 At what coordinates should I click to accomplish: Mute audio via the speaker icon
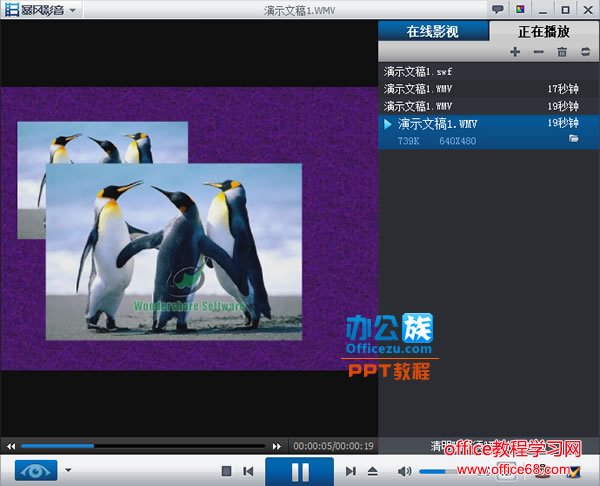coord(404,471)
